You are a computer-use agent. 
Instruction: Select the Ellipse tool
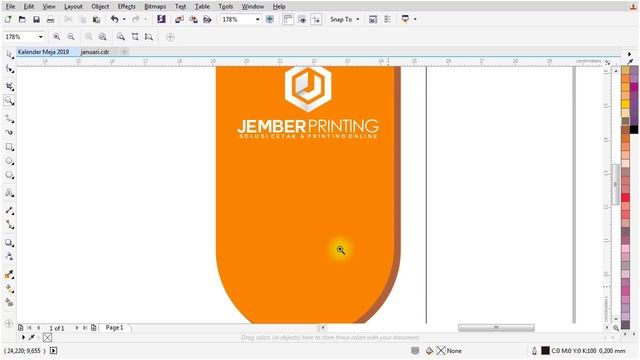coord(9,161)
